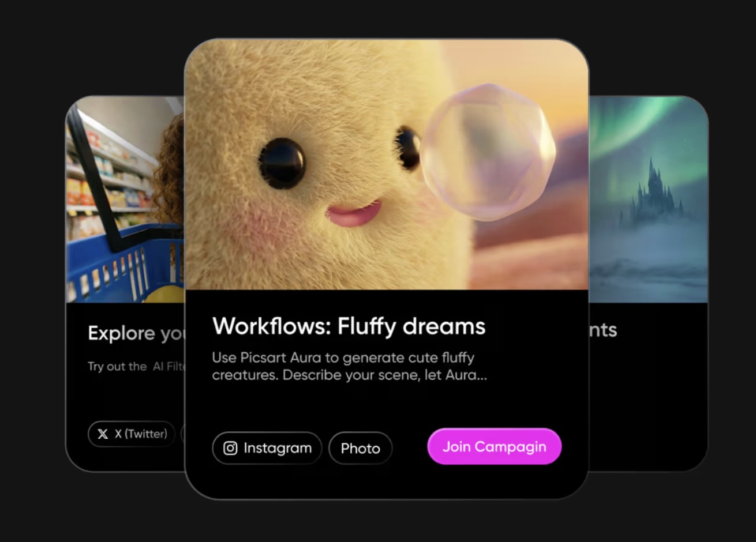Screen dimensions: 756x542
Task: Select the Photo media-type chip
Action: pyautogui.click(x=360, y=448)
